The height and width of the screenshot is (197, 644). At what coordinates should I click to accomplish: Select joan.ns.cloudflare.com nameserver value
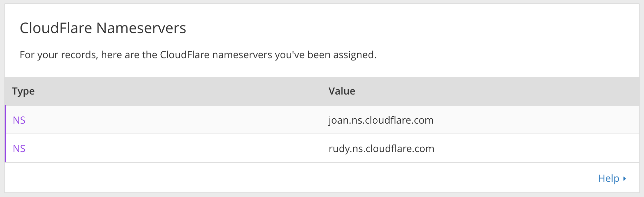point(381,120)
